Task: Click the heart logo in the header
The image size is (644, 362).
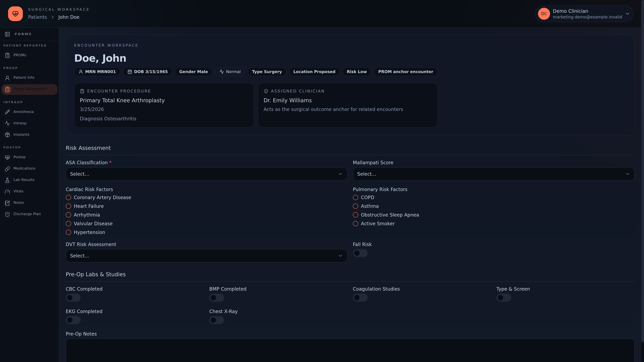Action: tap(15, 14)
